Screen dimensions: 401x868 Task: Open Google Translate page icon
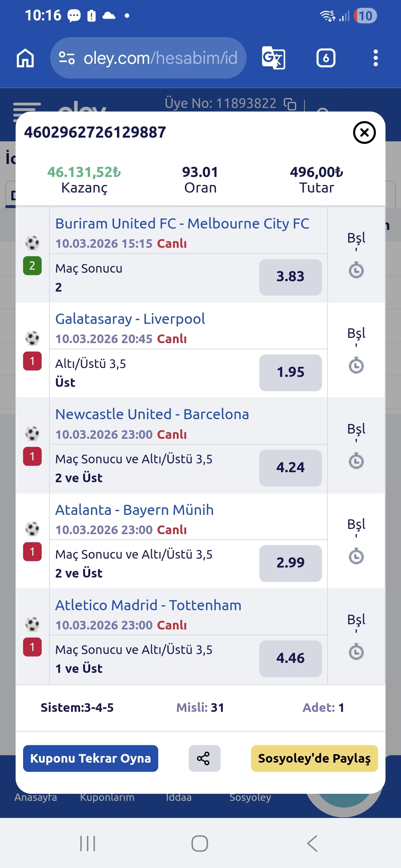[x=274, y=58]
